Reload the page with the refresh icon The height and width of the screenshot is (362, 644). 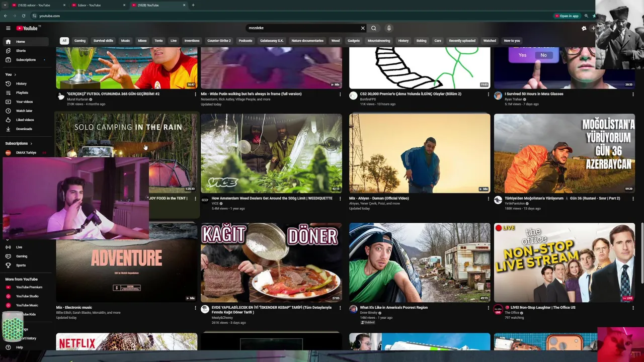pyautogui.click(x=23, y=16)
